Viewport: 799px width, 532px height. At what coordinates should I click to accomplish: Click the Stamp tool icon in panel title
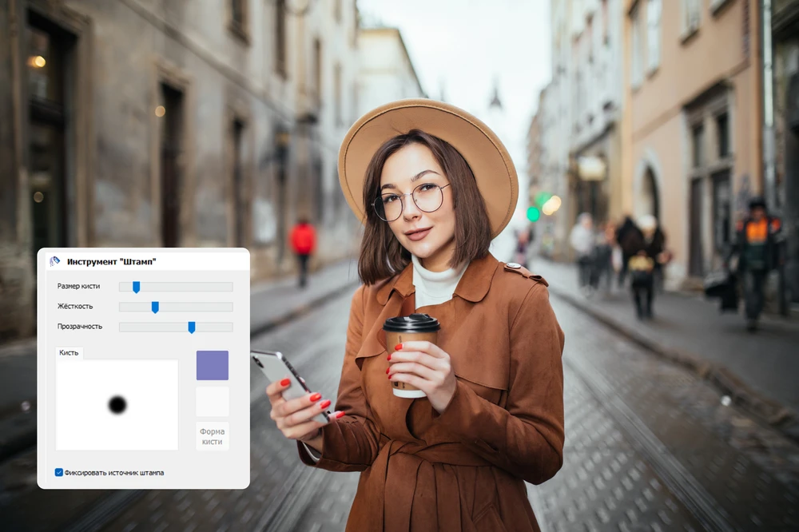[x=54, y=261]
